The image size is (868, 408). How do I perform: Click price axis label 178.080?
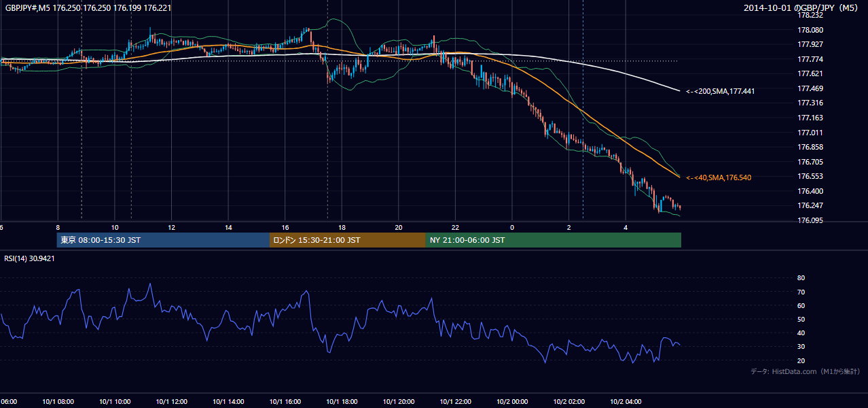[x=810, y=30]
